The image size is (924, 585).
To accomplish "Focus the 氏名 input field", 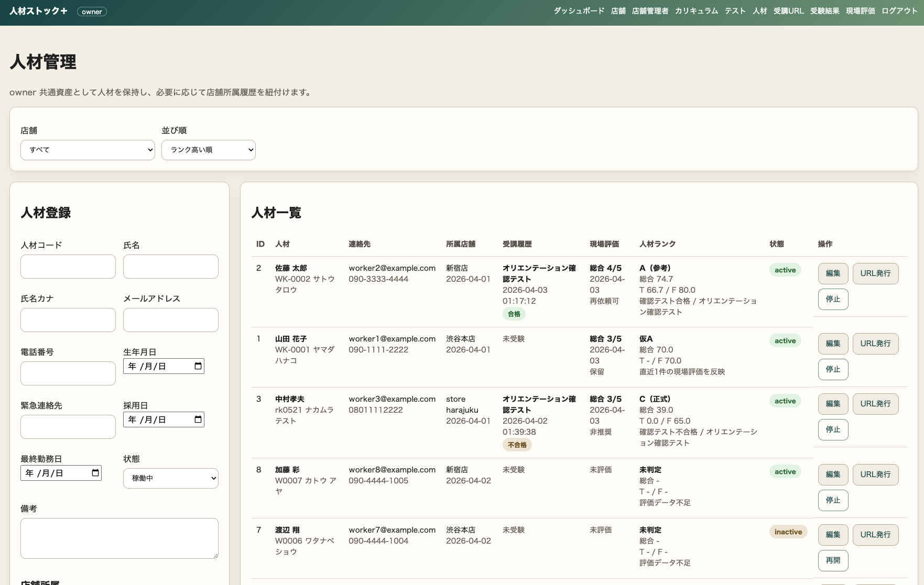I will [x=171, y=267].
